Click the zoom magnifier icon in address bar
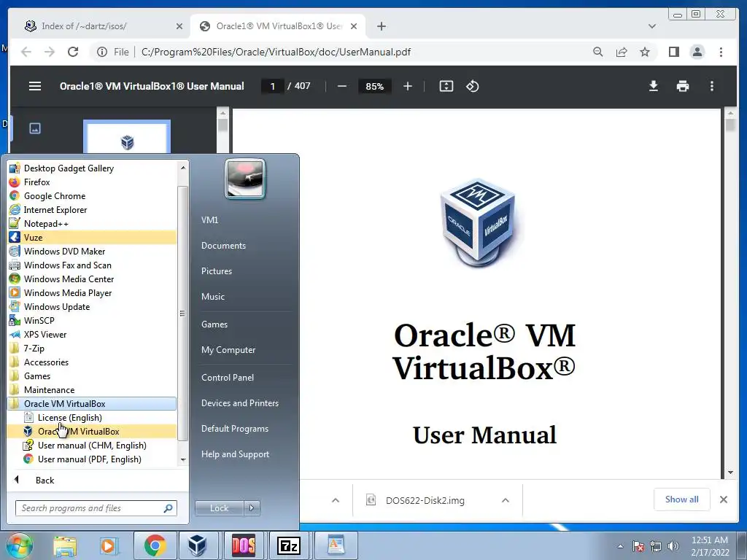Viewport: 747px width, 560px height. [598, 52]
